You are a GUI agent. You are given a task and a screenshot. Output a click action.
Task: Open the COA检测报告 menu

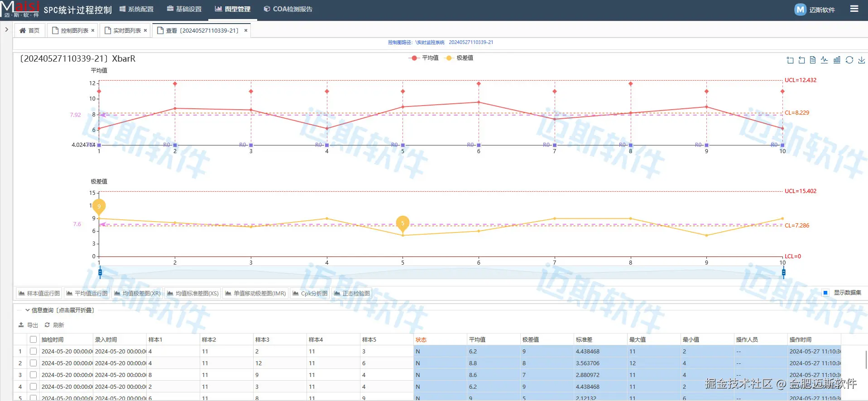point(288,9)
